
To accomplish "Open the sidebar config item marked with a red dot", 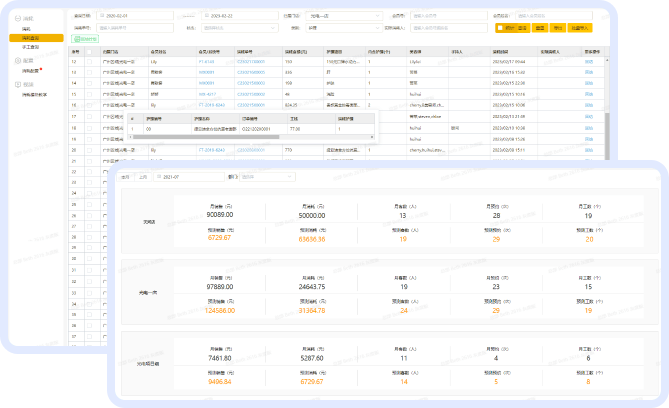I will pos(30,71).
